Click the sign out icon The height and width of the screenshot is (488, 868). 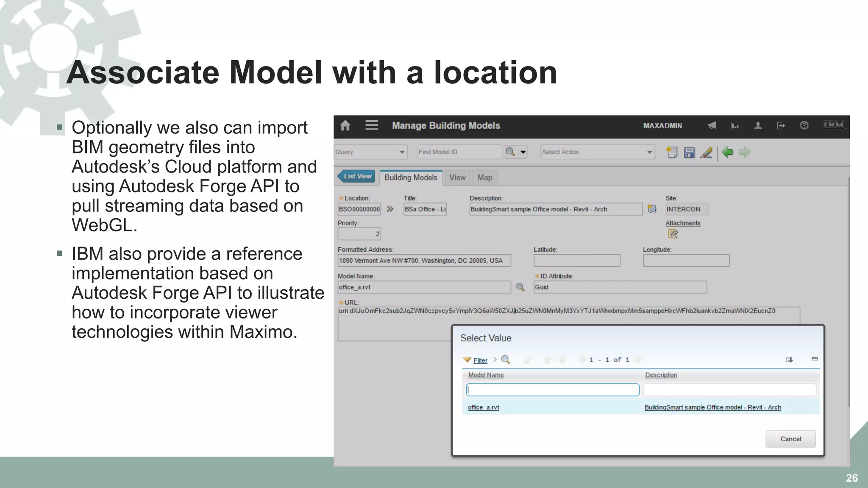pyautogui.click(x=781, y=125)
